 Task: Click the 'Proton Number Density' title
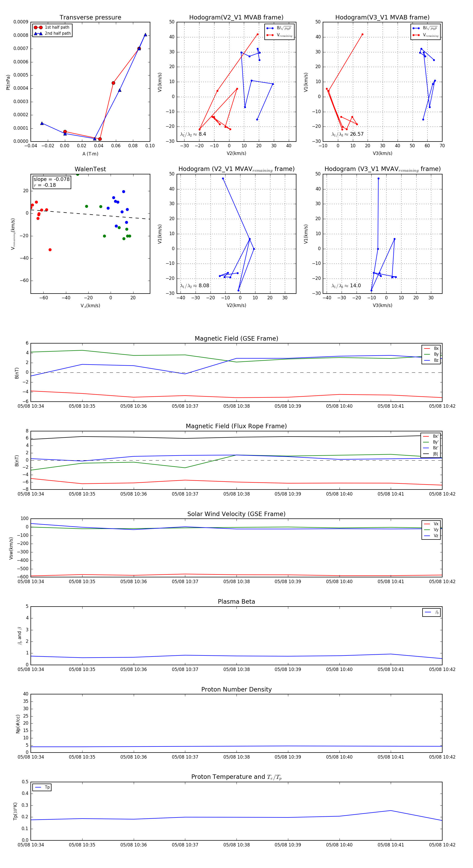[x=236, y=689]
